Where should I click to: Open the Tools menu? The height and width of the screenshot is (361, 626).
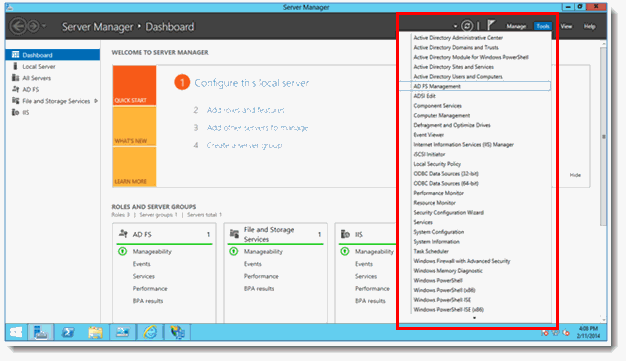(x=543, y=26)
